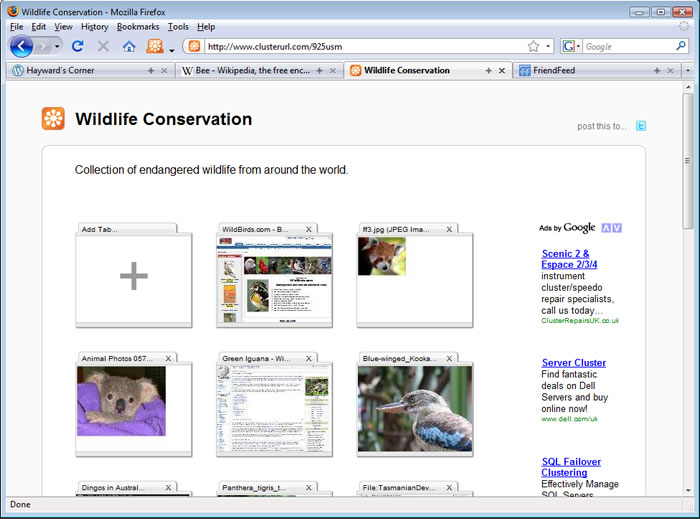Screen dimensions: 700x519
Task: Switch to the FriendFeed tab
Action: (553, 71)
